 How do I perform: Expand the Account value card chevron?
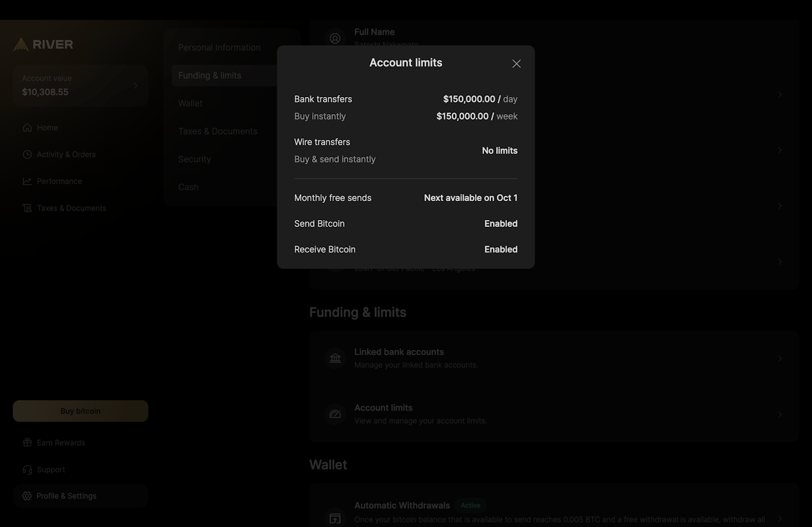tap(135, 86)
